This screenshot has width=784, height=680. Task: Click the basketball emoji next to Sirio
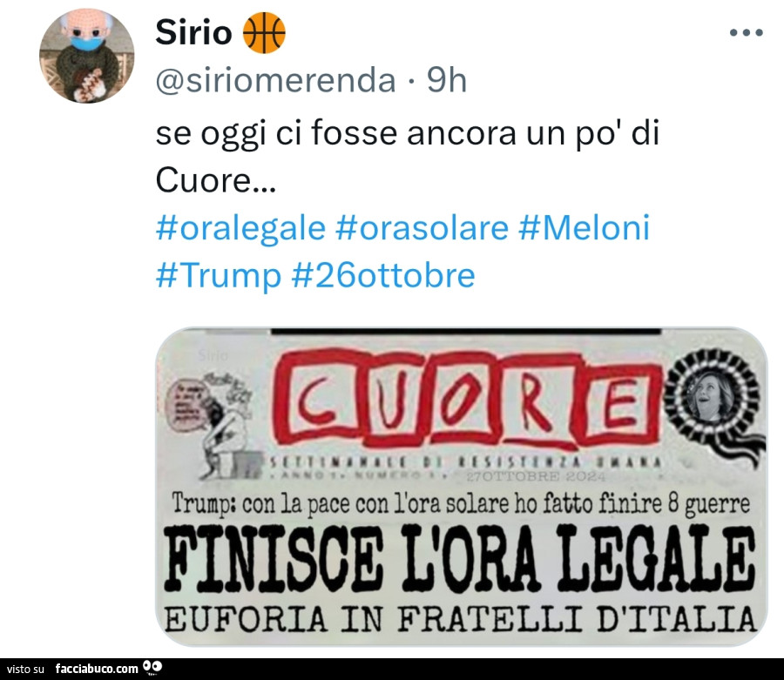(264, 33)
